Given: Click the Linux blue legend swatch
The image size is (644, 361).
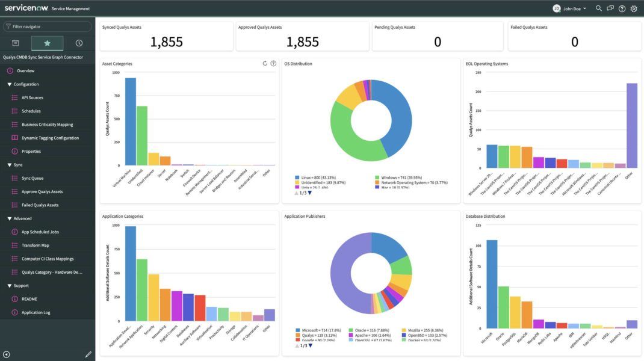Looking at the screenshot, I should coord(297,178).
